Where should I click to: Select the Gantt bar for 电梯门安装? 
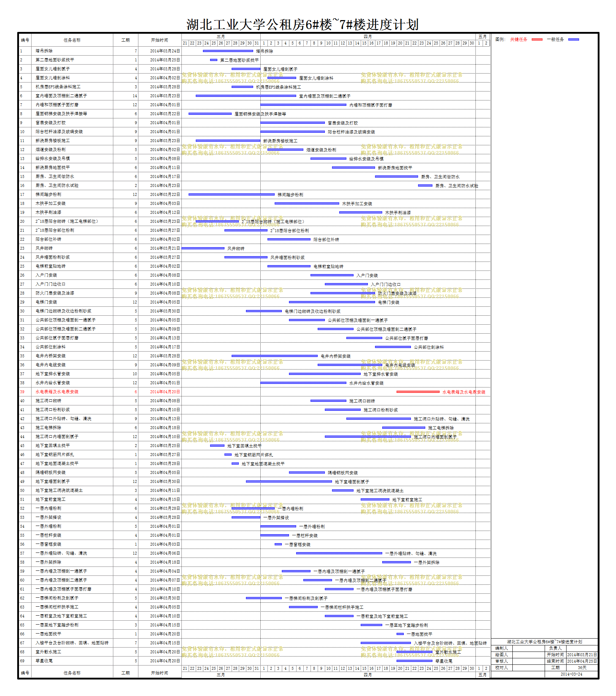(332, 302)
